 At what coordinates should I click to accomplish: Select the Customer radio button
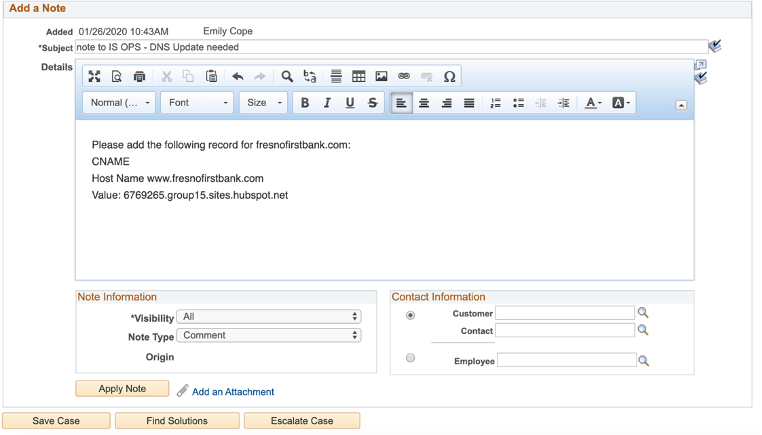click(x=410, y=314)
